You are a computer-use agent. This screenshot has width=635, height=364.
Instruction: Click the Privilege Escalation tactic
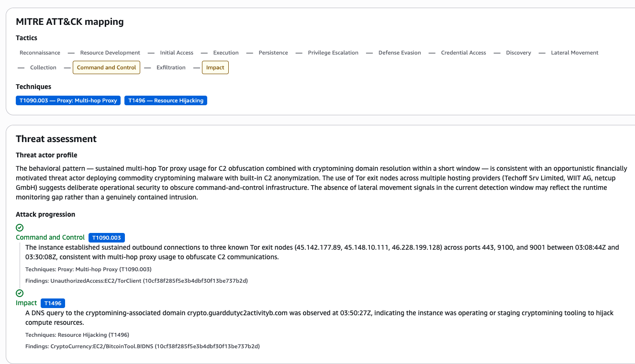333,53
